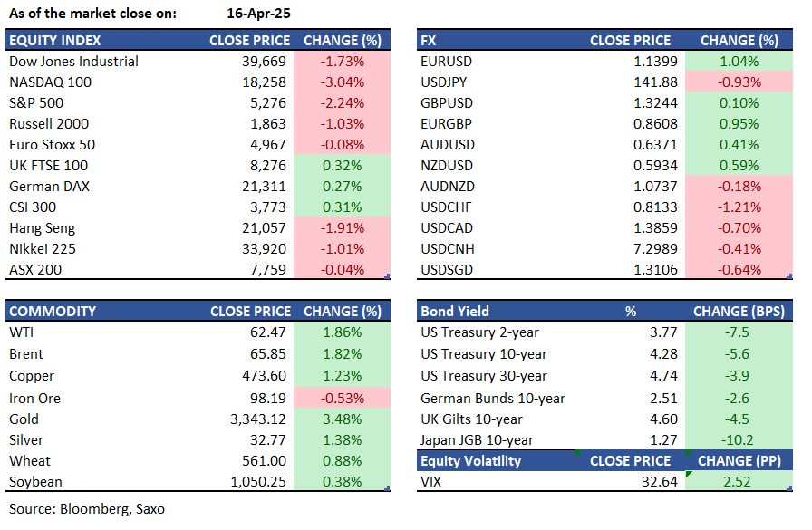812x530 pixels.
Task: Select the 16-Apr-25 market close date
Action: pos(259,14)
